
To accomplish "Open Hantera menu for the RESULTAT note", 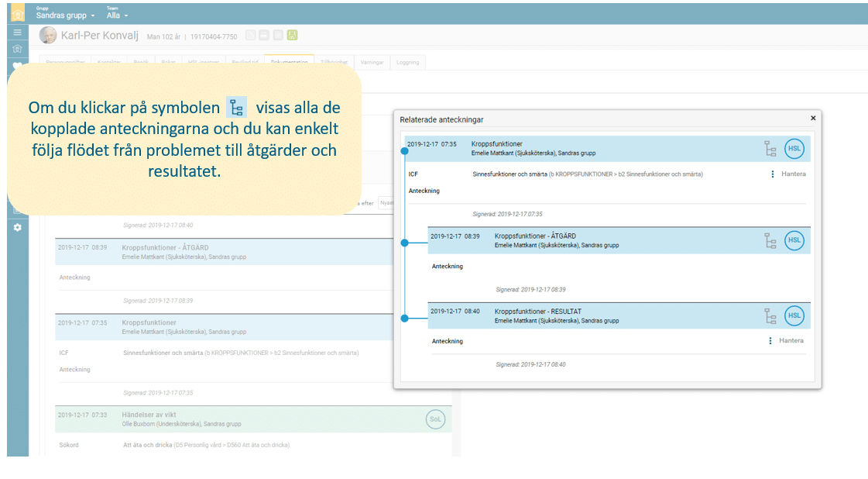I will click(787, 341).
